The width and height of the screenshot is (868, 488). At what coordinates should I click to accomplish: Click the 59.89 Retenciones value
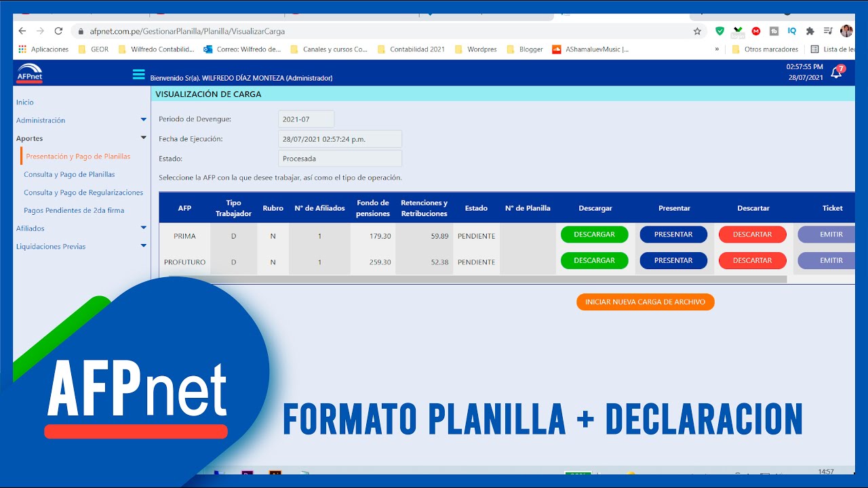coord(439,236)
